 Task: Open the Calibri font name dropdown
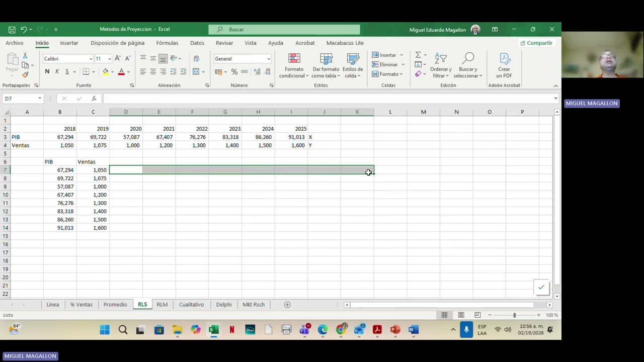pos(91,59)
